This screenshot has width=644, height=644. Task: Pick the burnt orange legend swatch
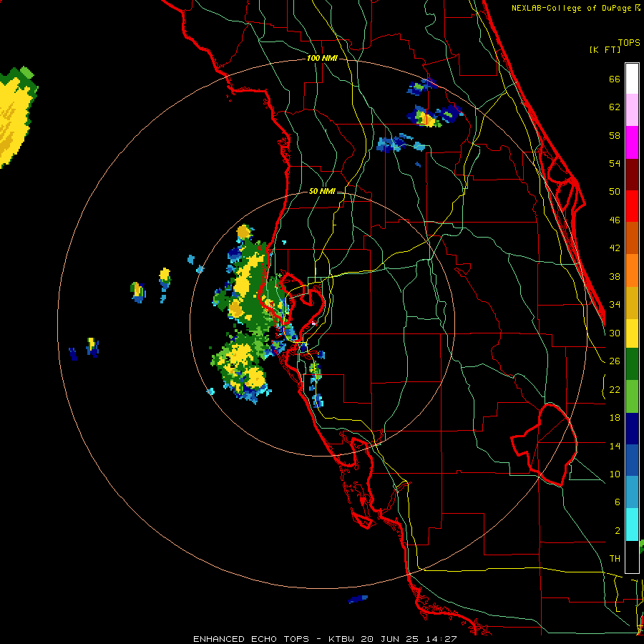pos(632,238)
